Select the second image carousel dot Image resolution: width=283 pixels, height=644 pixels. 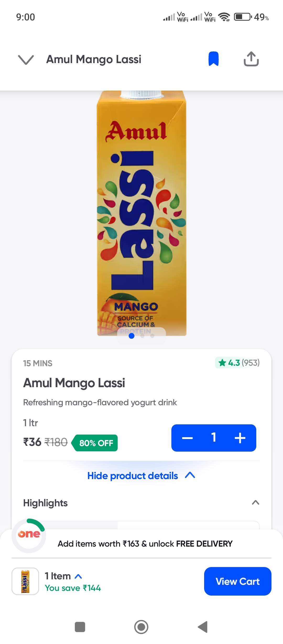pyautogui.click(x=142, y=336)
